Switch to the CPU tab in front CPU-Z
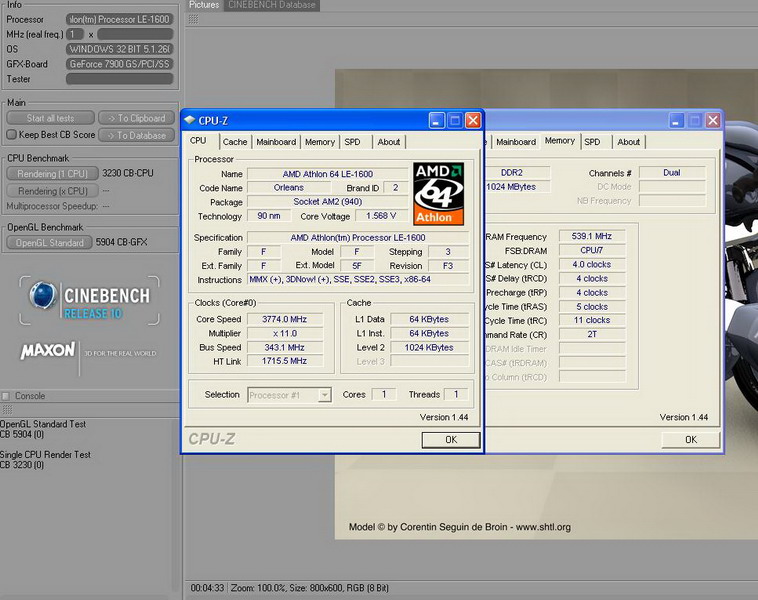The width and height of the screenshot is (758, 600). [x=198, y=141]
